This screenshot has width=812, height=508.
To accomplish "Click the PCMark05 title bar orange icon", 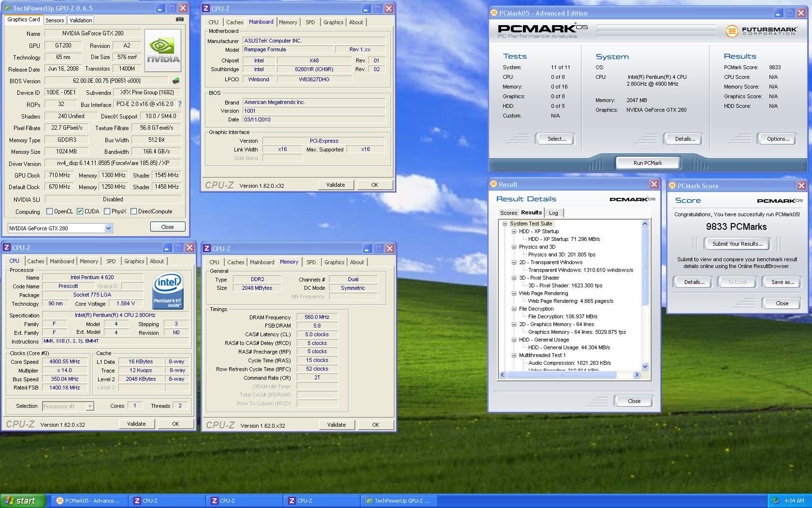I will (494, 13).
